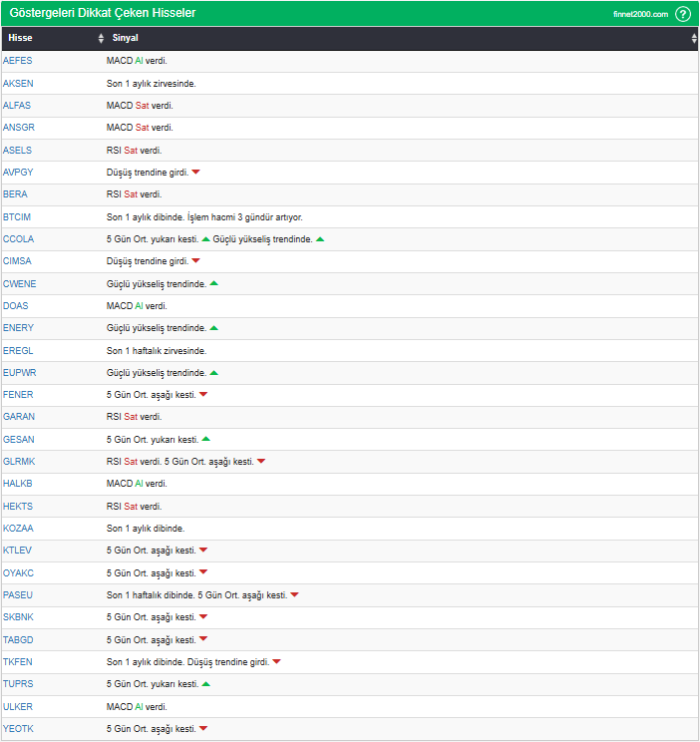The image size is (700, 742).
Task: Sort table by Sinyal column arrows
Action: coord(694,38)
